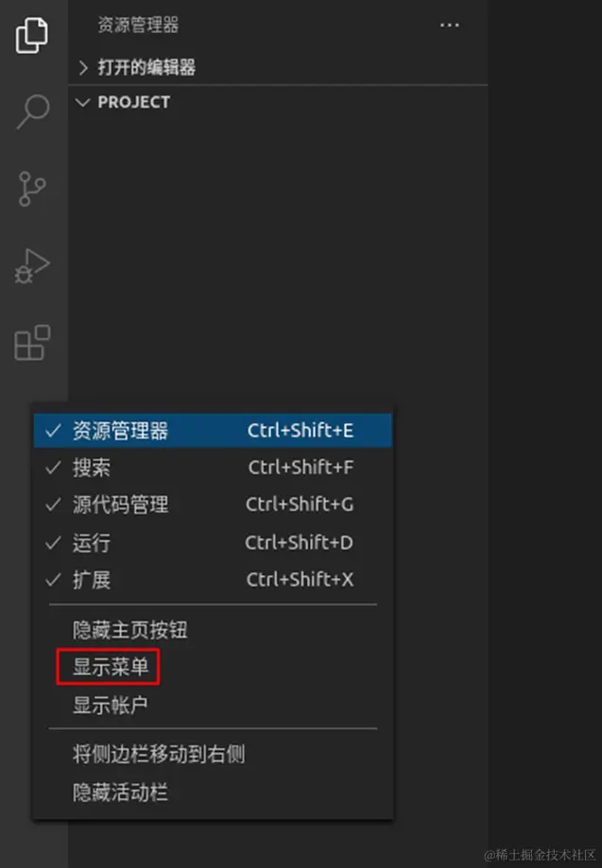The height and width of the screenshot is (868, 602).
Task: Open the Search magnifier icon
Action: [x=33, y=111]
